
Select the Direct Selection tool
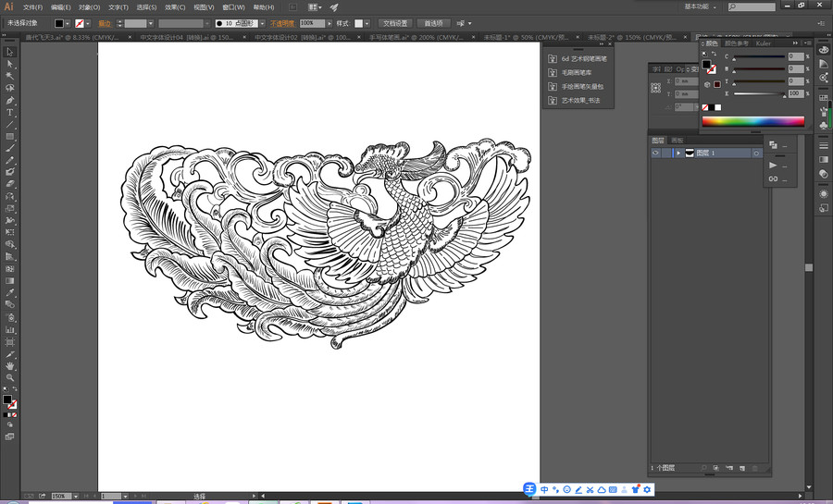pos(9,64)
